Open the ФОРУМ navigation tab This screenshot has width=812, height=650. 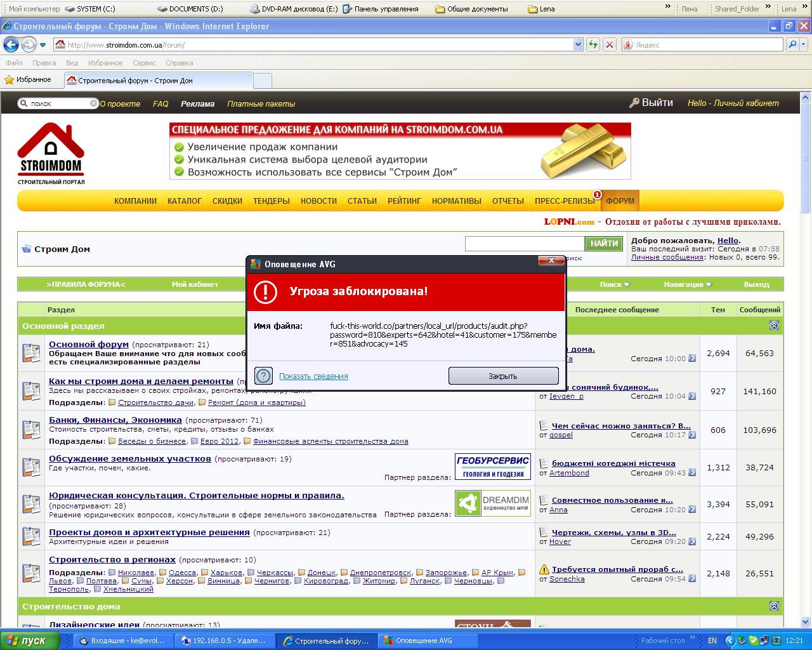(620, 201)
